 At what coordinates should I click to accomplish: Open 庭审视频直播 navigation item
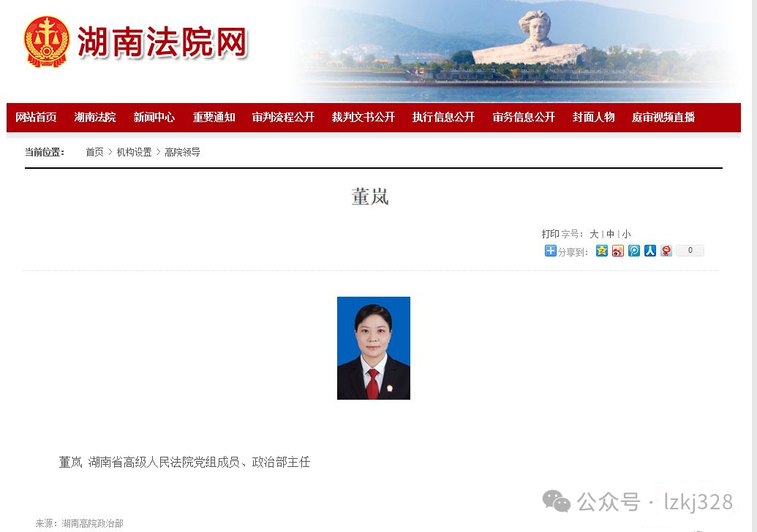pos(663,117)
